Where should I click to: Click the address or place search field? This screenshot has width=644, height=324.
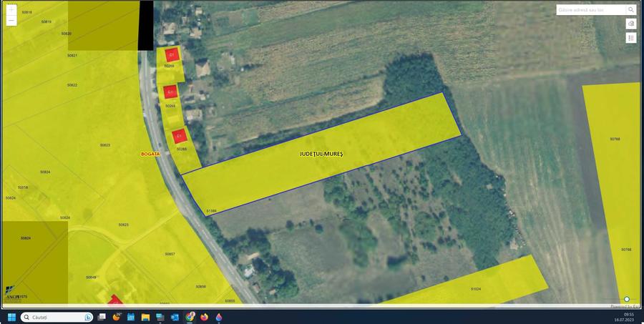(x=590, y=9)
